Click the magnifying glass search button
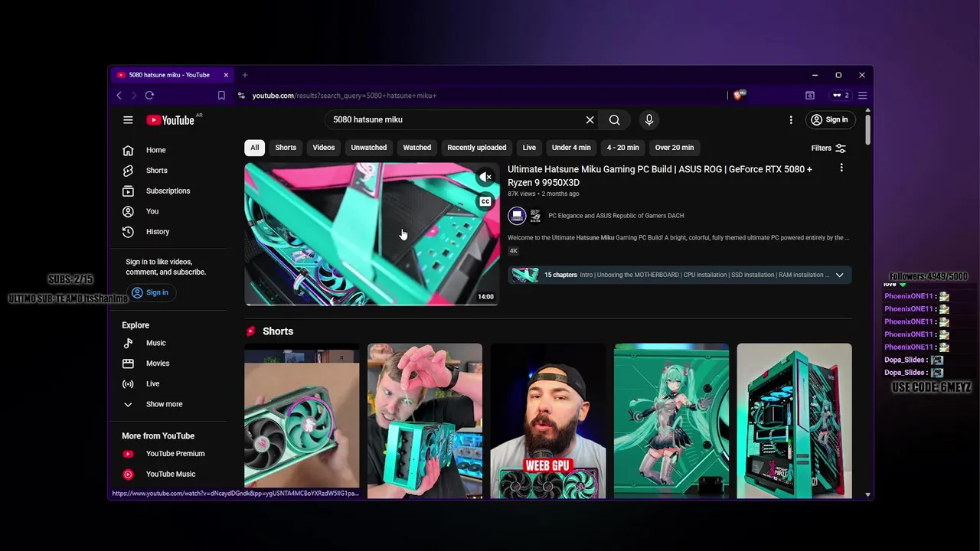The width and height of the screenshot is (980, 551). (x=614, y=120)
